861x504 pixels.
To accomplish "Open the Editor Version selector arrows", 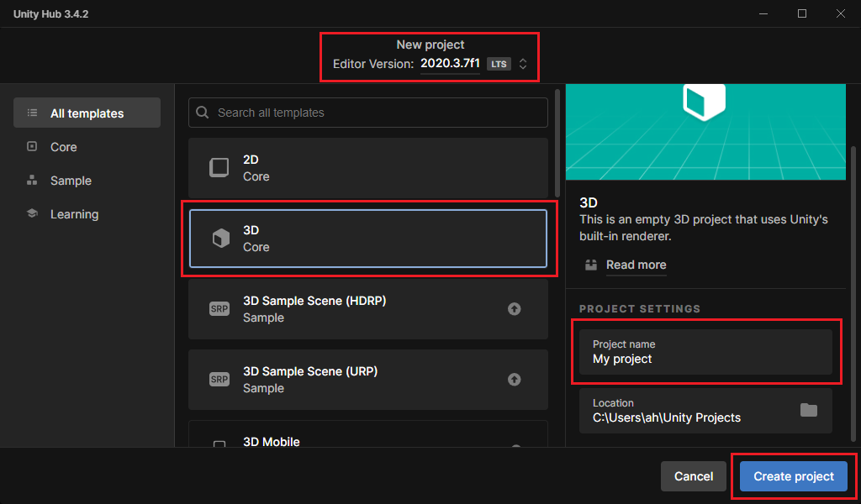I will pos(523,64).
